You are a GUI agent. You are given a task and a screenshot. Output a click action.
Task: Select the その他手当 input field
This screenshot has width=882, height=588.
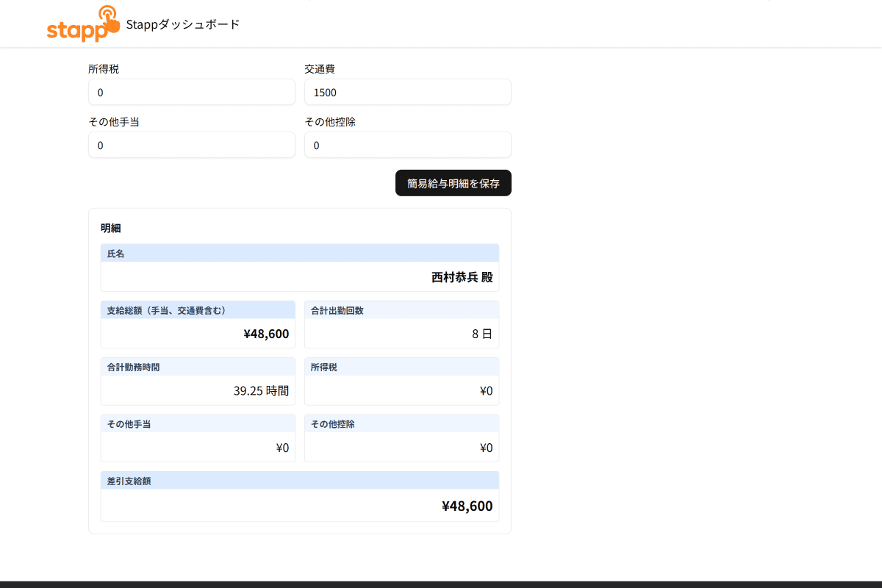(191, 146)
